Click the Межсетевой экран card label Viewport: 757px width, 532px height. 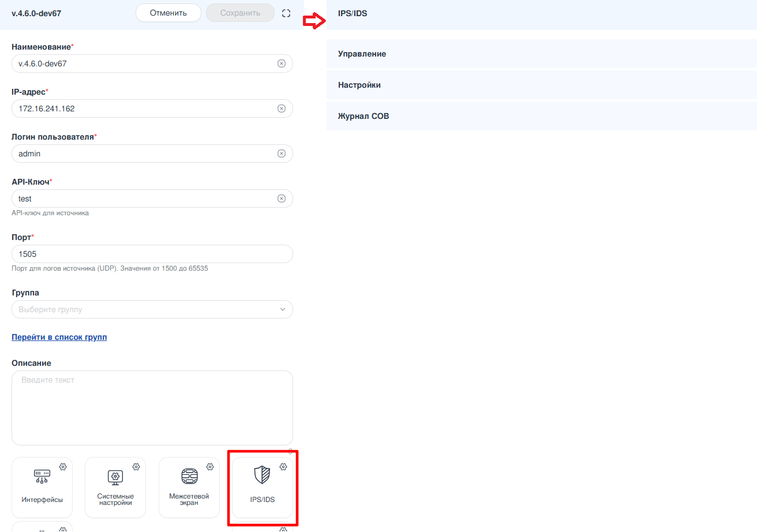click(x=189, y=500)
